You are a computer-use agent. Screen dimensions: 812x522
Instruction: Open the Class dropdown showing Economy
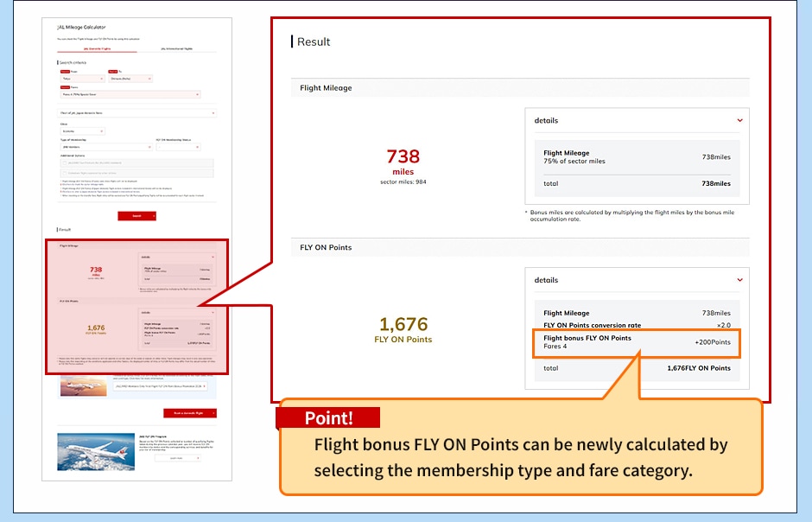[x=82, y=131]
